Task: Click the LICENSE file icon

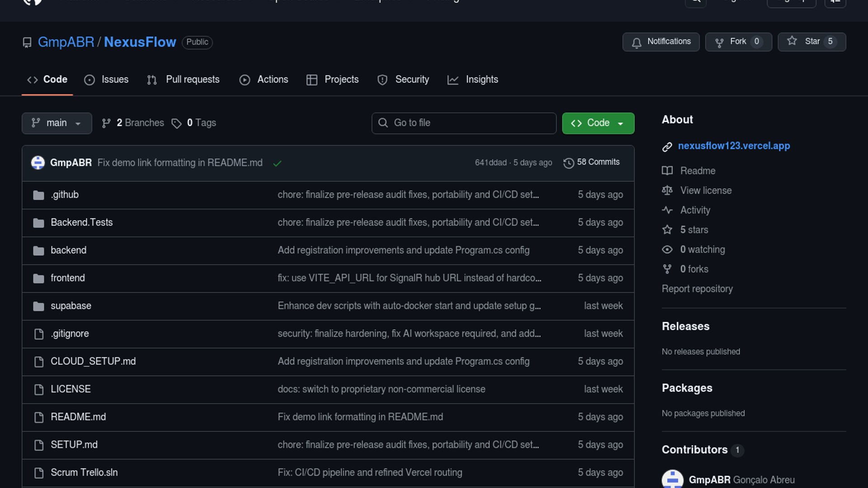Action: coord(39,389)
